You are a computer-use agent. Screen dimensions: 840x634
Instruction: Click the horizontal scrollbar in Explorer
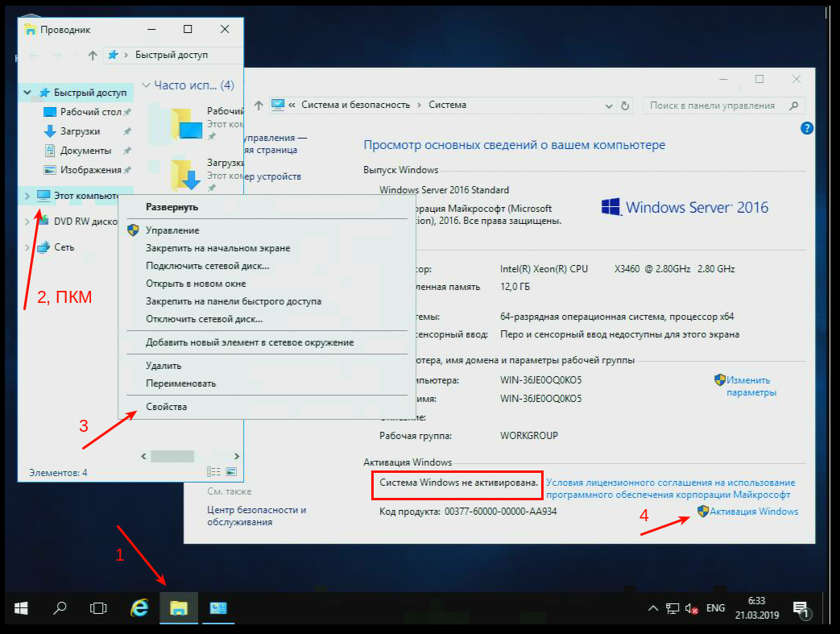[172, 456]
